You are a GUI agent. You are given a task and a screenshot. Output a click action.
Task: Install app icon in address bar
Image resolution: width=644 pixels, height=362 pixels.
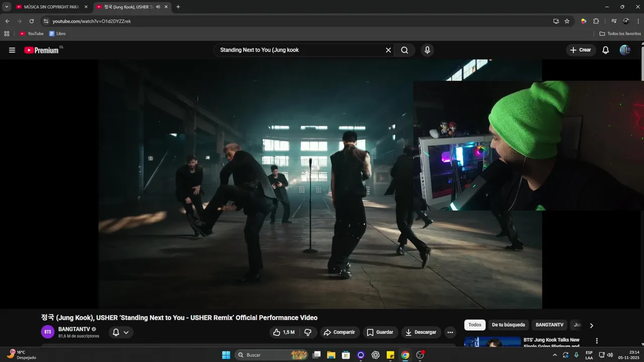point(556,21)
